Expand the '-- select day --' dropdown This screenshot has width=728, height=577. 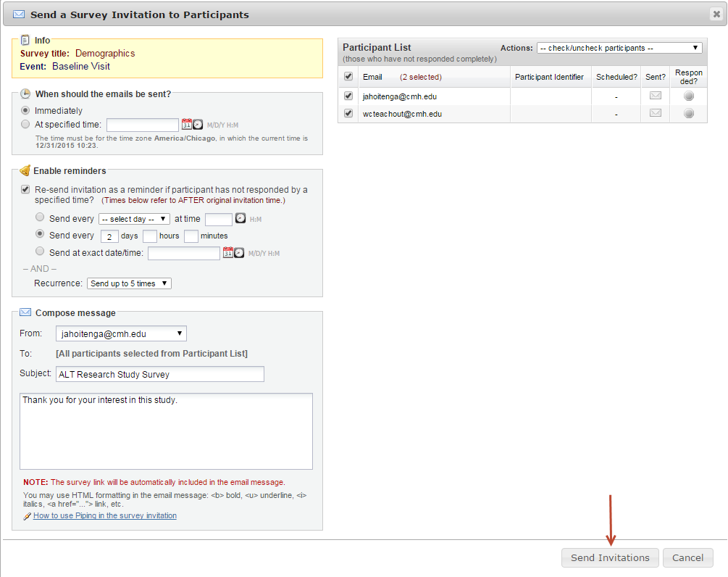pyautogui.click(x=134, y=219)
